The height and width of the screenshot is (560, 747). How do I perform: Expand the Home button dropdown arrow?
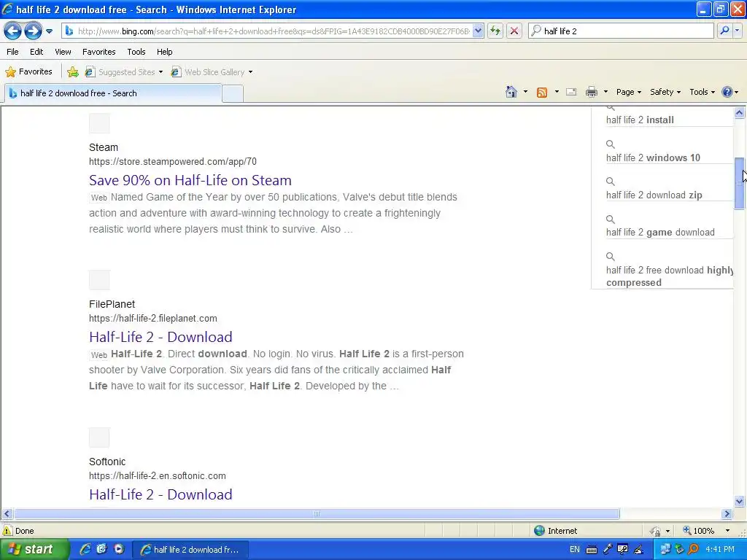click(x=525, y=92)
